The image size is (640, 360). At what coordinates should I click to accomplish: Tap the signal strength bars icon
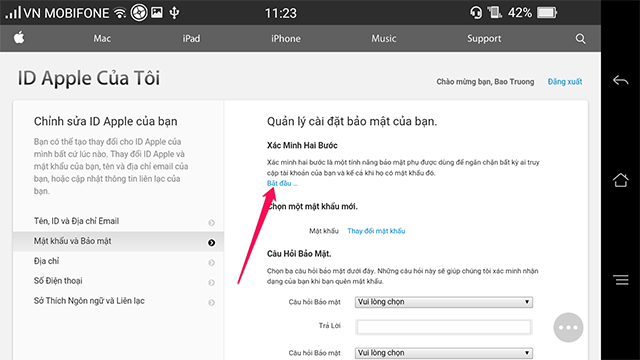coord(13,13)
